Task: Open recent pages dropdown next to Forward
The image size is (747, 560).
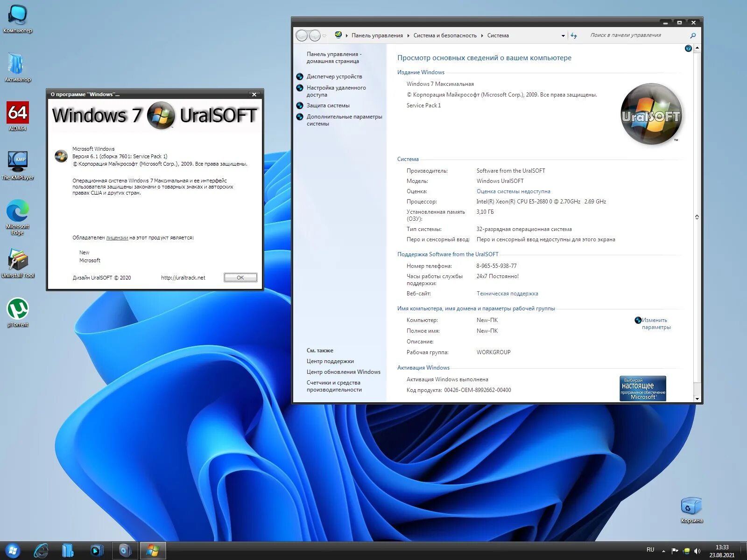Action: click(x=324, y=36)
